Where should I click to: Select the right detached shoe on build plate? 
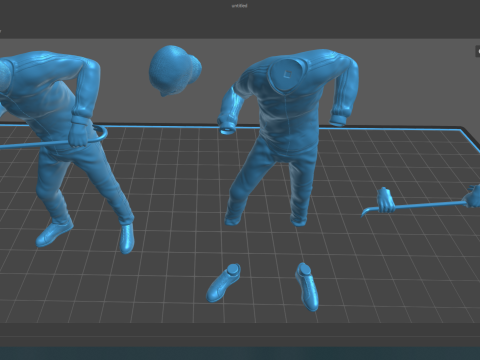pos(307,287)
